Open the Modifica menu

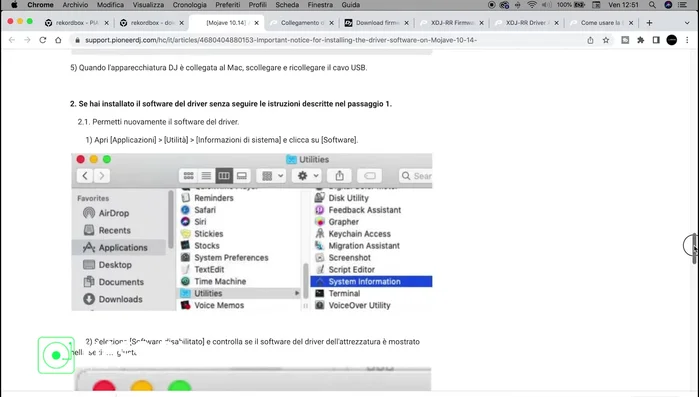(x=110, y=5)
